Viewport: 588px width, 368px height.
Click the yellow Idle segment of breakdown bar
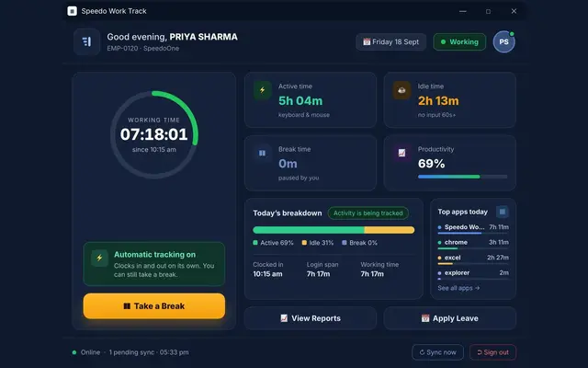390,230
